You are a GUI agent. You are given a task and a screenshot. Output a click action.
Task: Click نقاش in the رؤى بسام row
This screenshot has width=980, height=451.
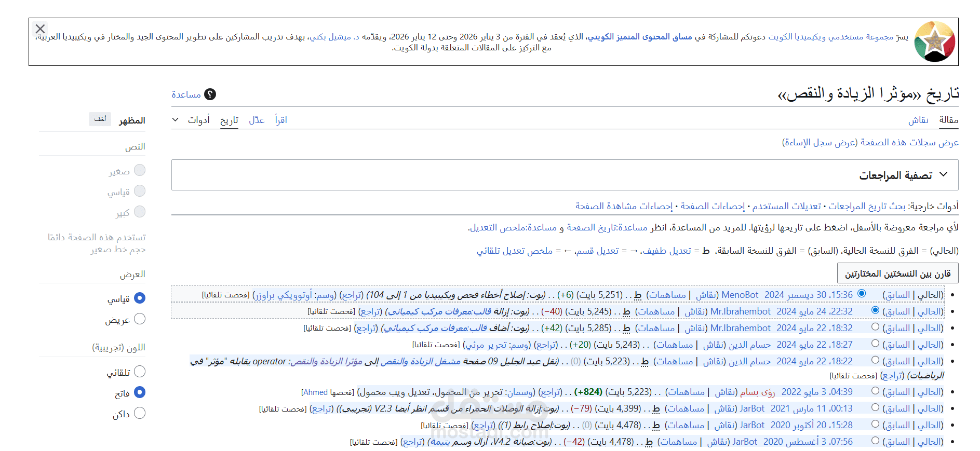[x=726, y=392]
